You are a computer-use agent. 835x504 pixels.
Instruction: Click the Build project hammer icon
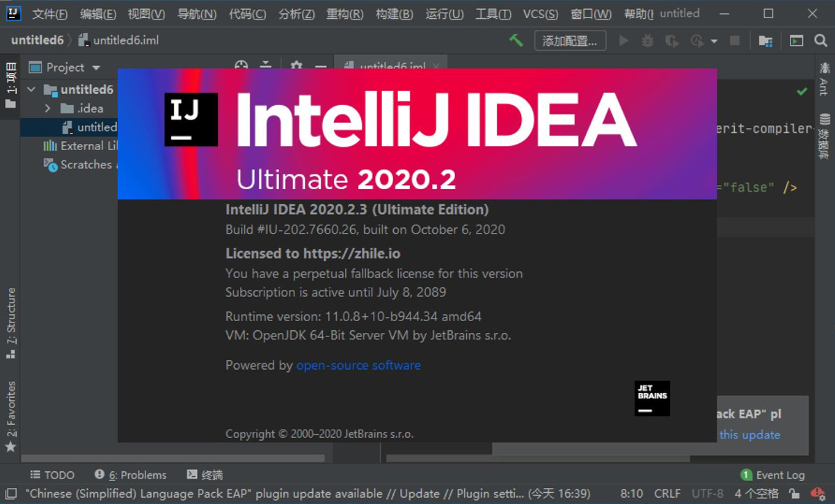pos(516,40)
